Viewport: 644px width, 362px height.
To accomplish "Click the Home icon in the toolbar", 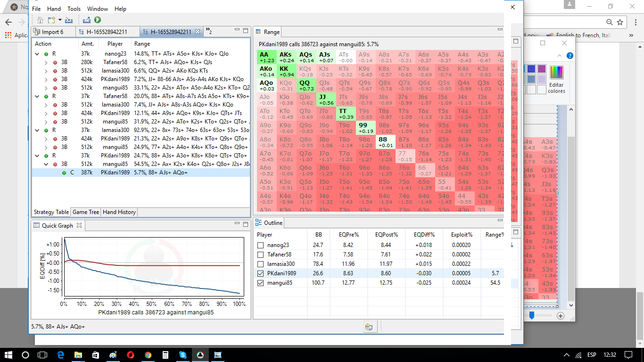I will 40,20.
